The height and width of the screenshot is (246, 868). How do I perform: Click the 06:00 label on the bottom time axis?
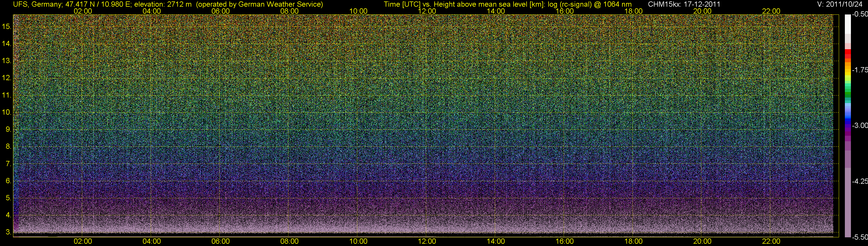220,241
